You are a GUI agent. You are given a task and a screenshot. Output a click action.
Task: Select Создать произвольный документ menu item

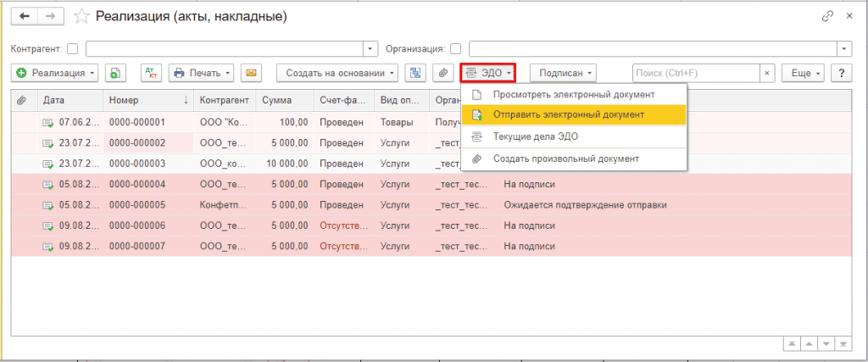(565, 159)
